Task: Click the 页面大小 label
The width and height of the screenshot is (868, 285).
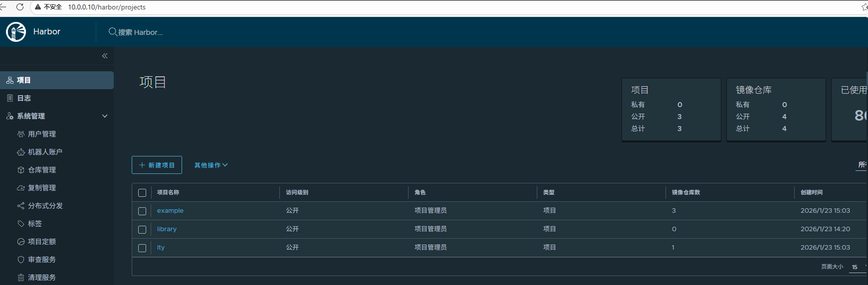Action: 832,267
